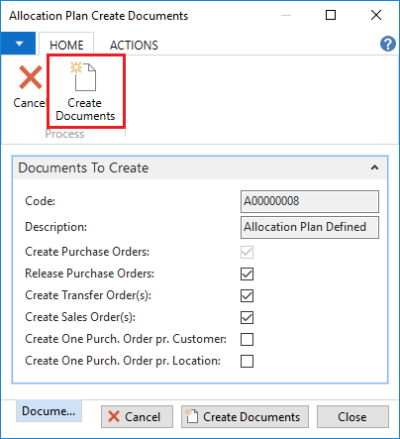Click the Code field A00000008
The width and height of the screenshot is (400, 439).
point(310,201)
